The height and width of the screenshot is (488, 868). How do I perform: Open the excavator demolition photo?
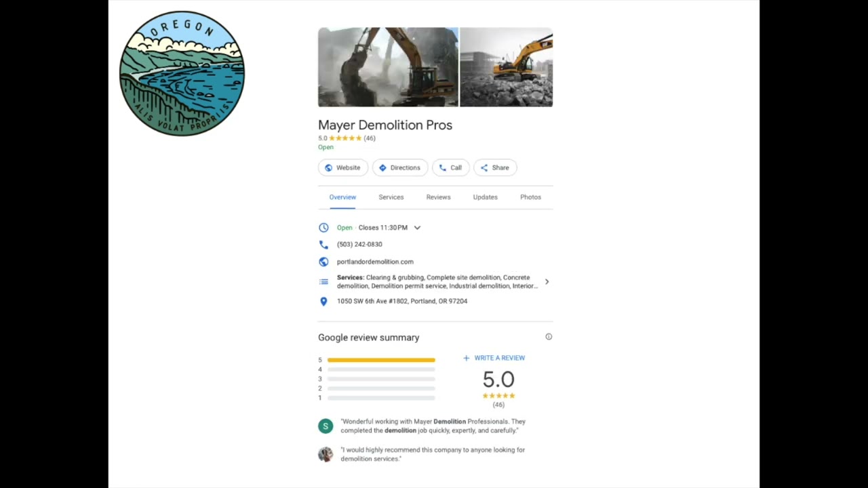coord(388,67)
